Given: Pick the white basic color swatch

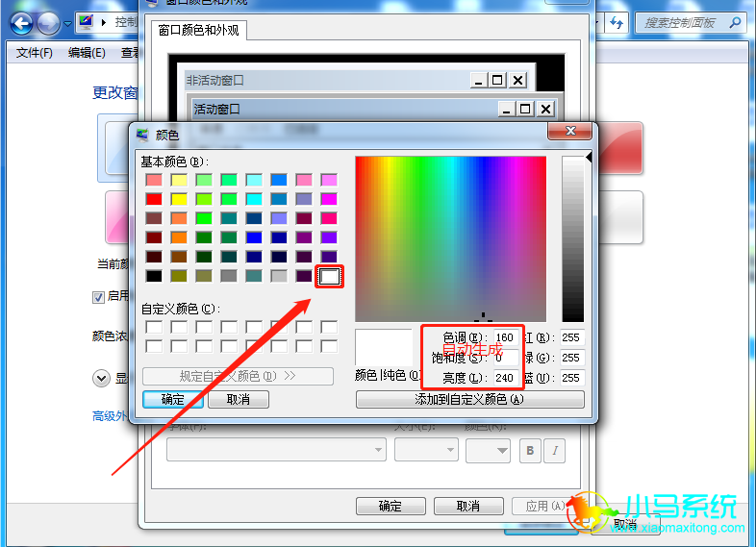Looking at the screenshot, I should [329, 276].
